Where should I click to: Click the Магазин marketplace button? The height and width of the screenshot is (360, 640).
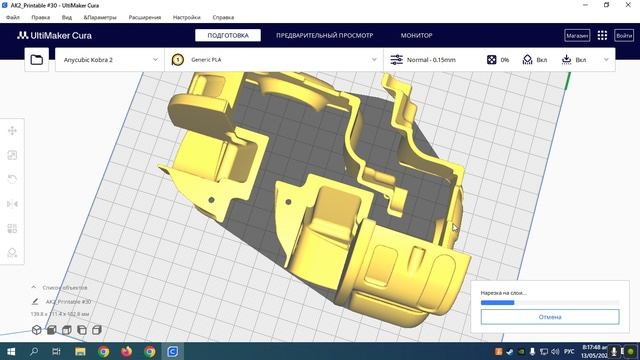pos(577,36)
